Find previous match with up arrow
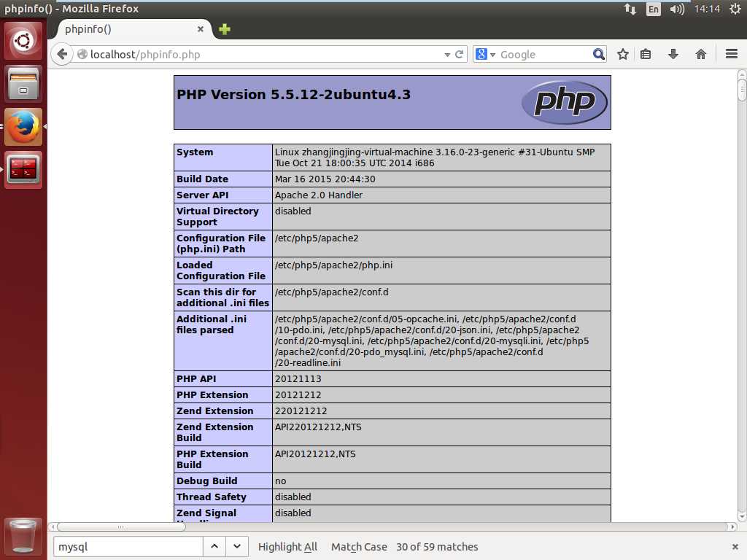This screenshot has width=747, height=560. (x=214, y=547)
